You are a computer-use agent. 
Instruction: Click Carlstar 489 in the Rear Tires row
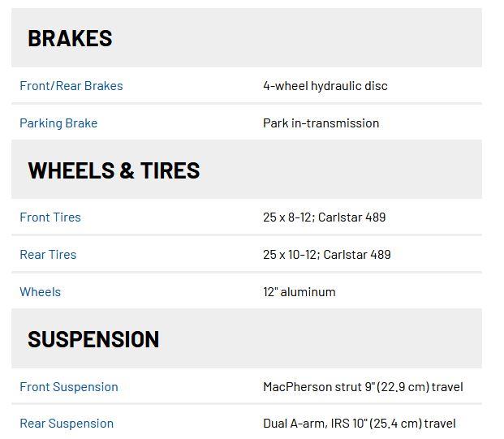coord(357,255)
